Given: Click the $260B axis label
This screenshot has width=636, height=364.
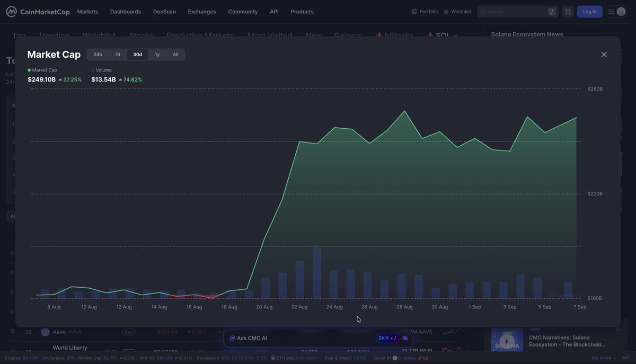Looking at the screenshot, I should point(595,89).
